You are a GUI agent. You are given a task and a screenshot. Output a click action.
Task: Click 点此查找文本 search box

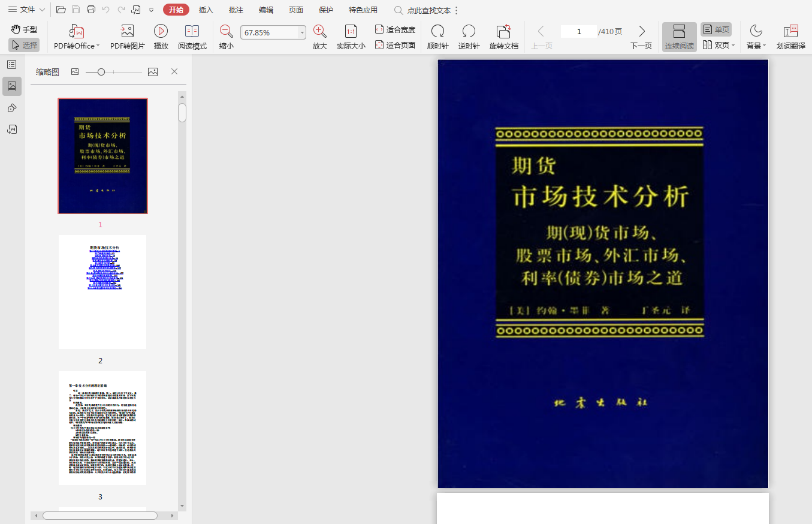pyautogui.click(x=423, y=10)
